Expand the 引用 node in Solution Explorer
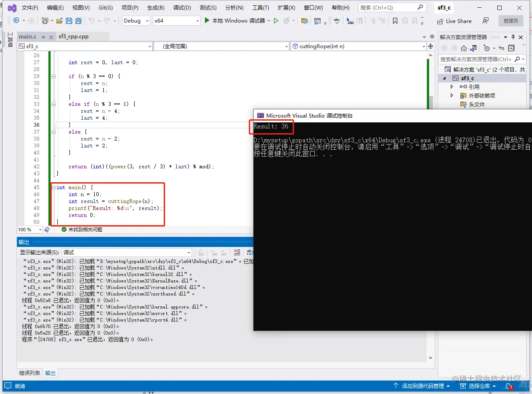Viewport: 532px width, 394px height. point(452,87)
